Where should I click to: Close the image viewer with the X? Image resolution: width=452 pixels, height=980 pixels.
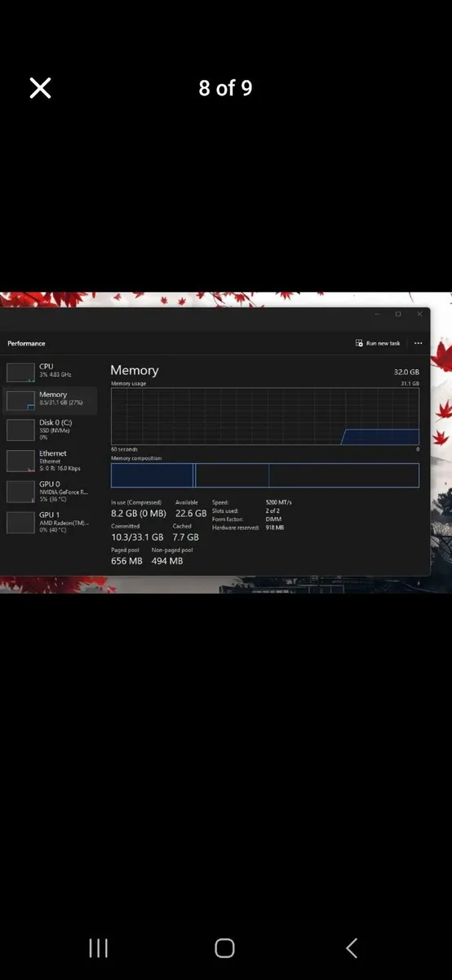pyautogui.click(x=40, y=88)
